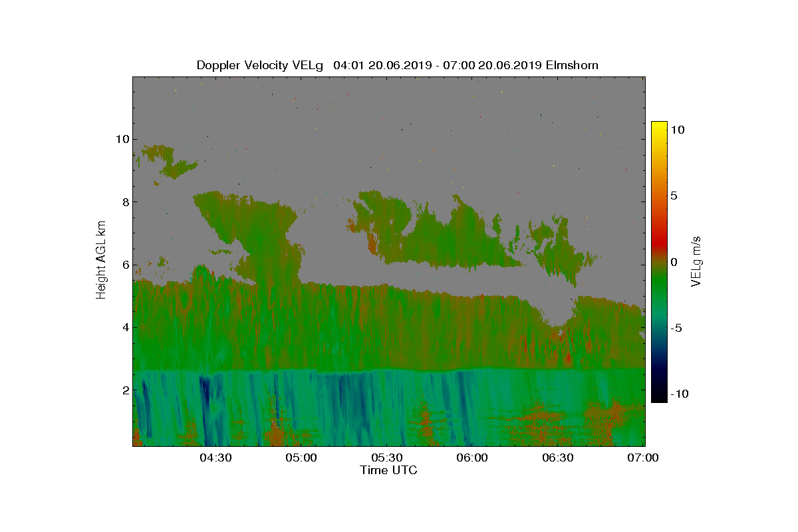Image resolution: width=798 pixels, height=532 pixels.
Task: Click the yellow top of the velocity colorbar
Action: (659, 128)
